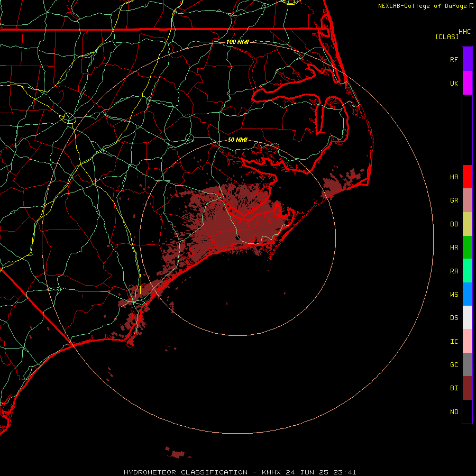This screenshot has height=476, width=476.
Task: Click the WS legend label
Action: click(x=454, y=294)
